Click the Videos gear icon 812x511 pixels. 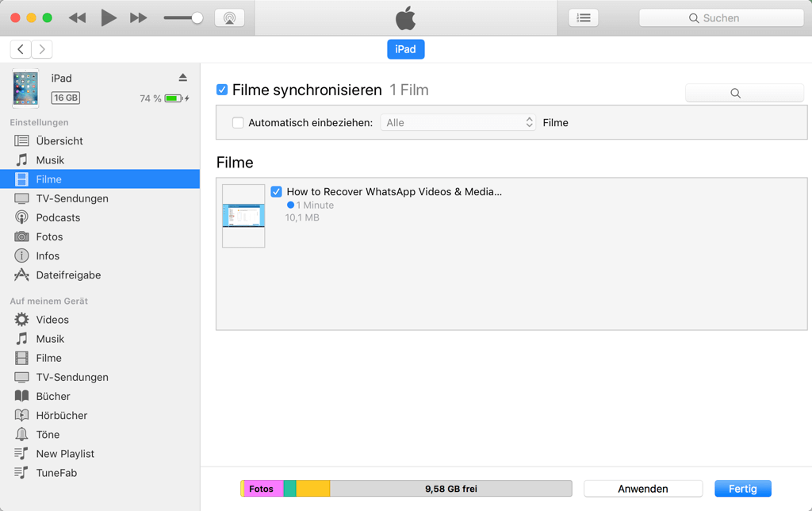click(21, 320)
